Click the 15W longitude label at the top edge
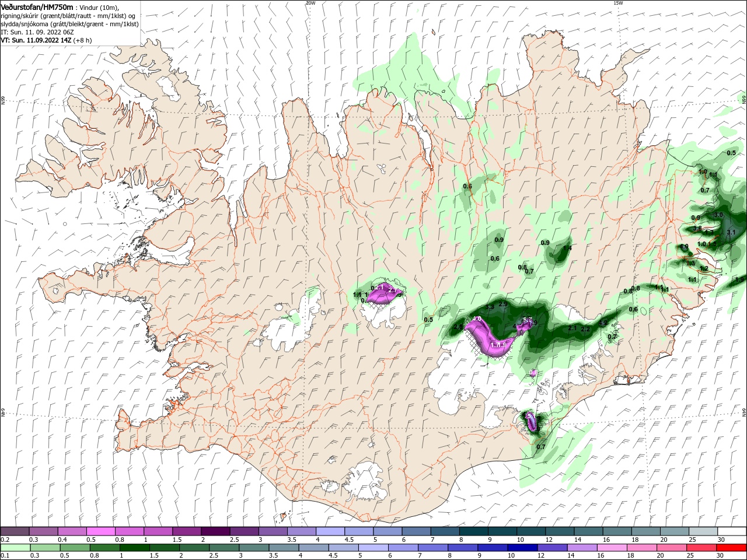 click(618, 3)
